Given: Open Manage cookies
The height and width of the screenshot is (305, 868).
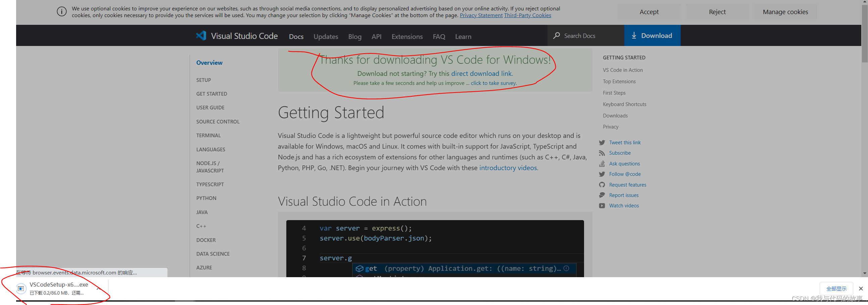Looking at the screenshot, I should [x=785, y=12].
